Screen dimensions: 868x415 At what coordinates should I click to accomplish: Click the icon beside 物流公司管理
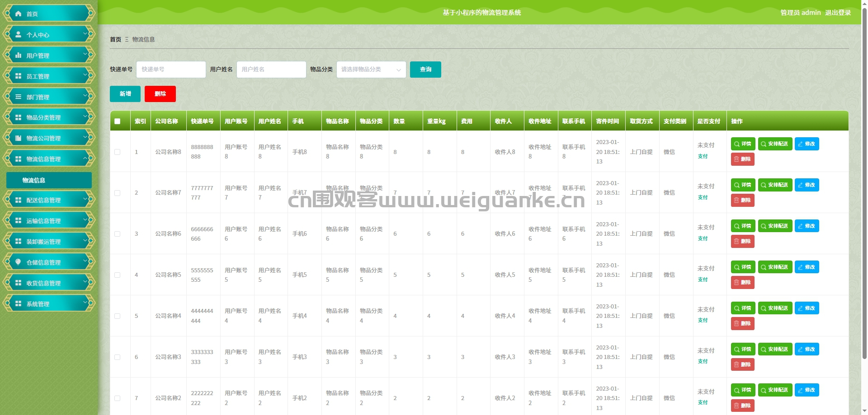pyautogui.click(x=18, y=138)
